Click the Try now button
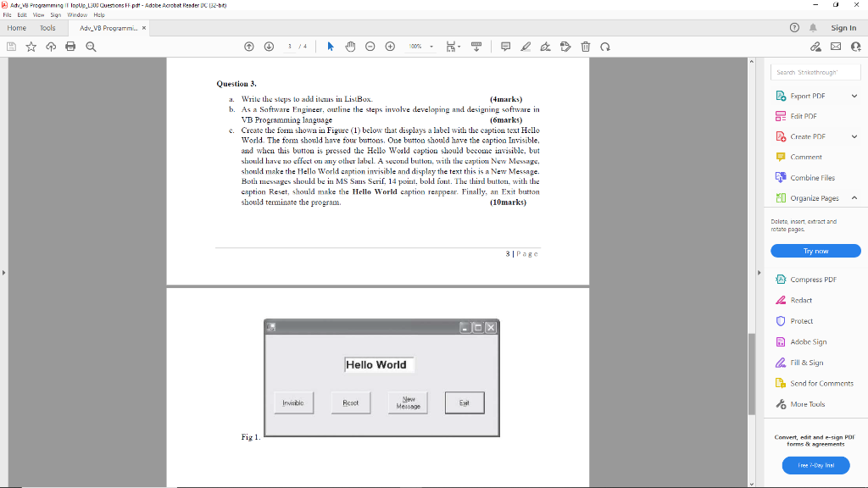The height and width of the screenshot is (488, 868). pyautogui.click(x=815, y=250)
